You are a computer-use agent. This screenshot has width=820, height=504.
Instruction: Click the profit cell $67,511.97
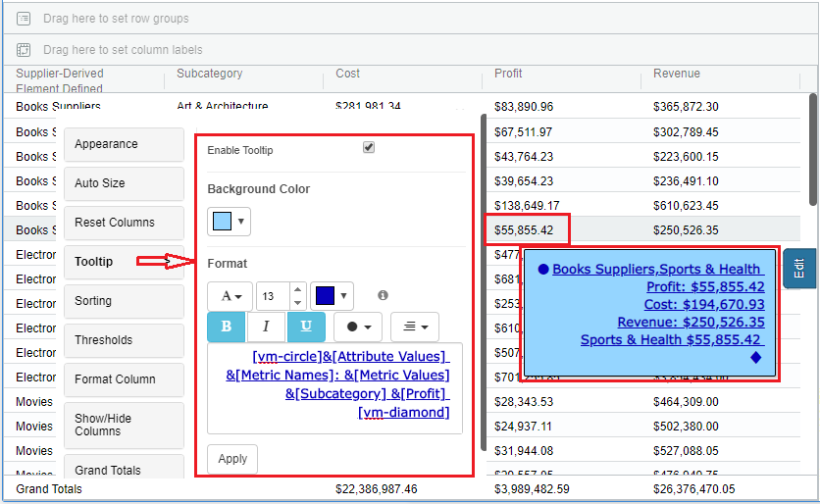524,132
